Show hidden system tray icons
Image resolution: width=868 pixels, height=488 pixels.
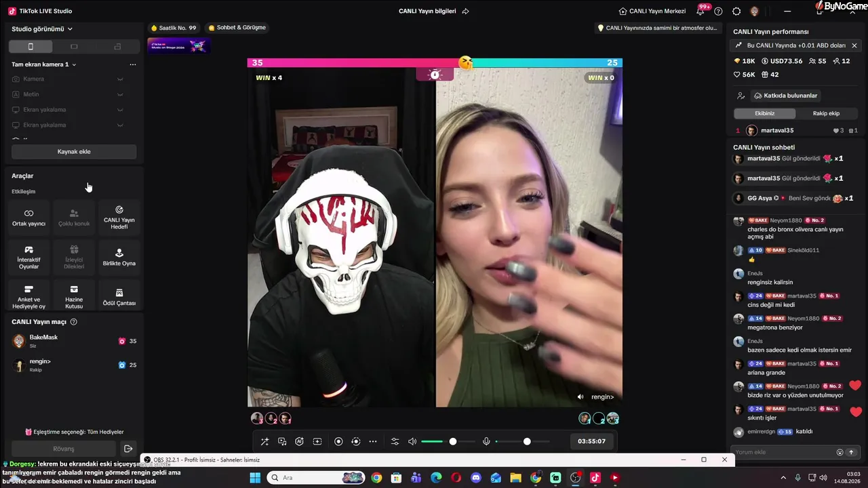click(783, 478)
